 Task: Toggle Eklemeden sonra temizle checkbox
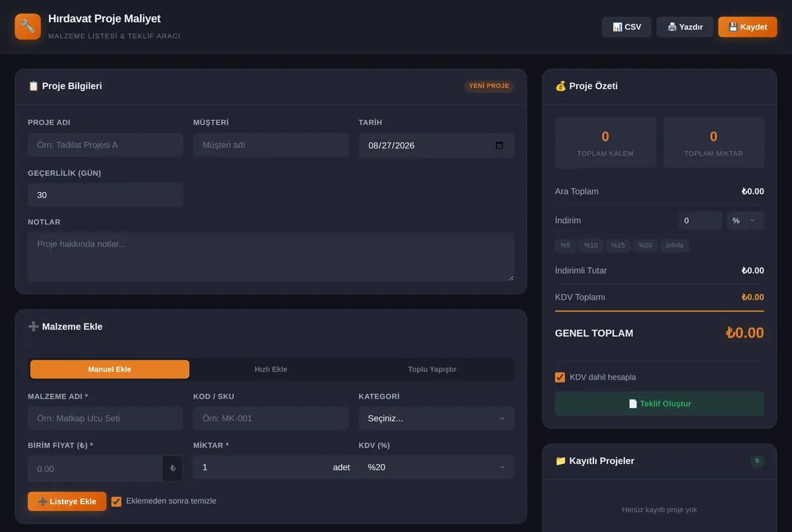tap(117, 502)
